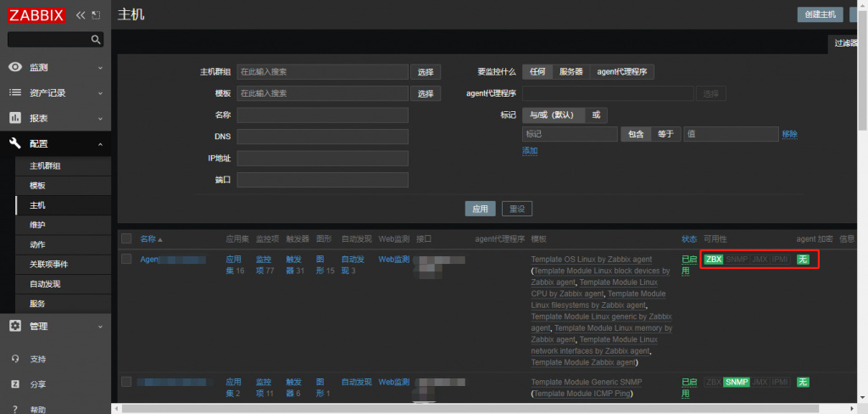The height and width of the screenshot is (414, 868).
Task: Open 自动发现 in sidebar
Action: pyautogui.click(x=63, y=283)
